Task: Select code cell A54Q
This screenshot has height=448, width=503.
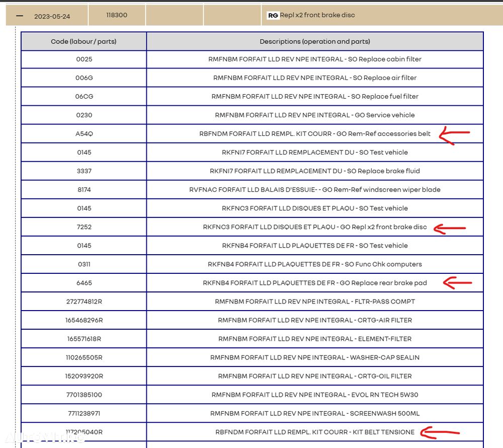Action: 84,133
